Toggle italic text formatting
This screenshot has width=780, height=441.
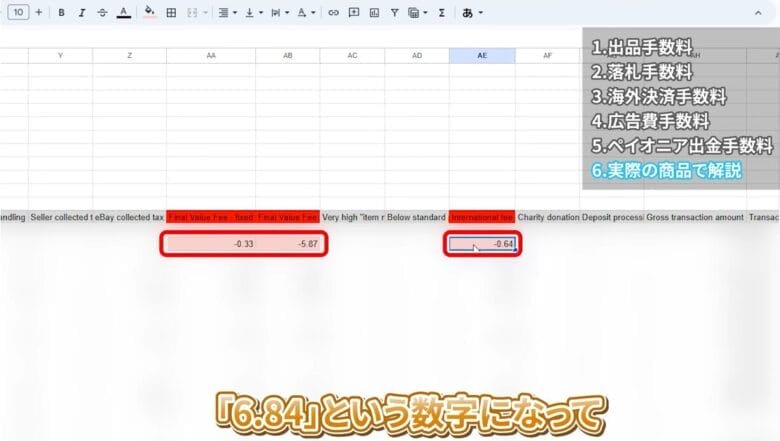pos(82,13)
